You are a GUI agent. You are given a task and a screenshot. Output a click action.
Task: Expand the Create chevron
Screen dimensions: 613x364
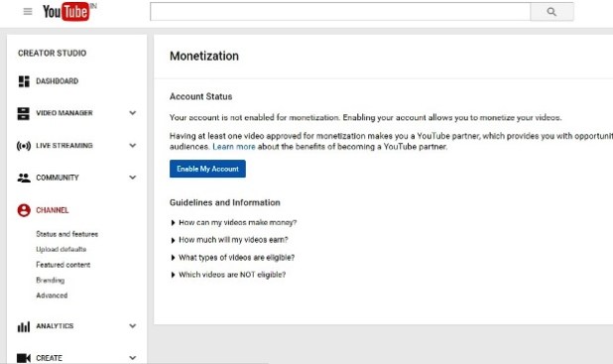pyautogui.click(x=133, y=358)
